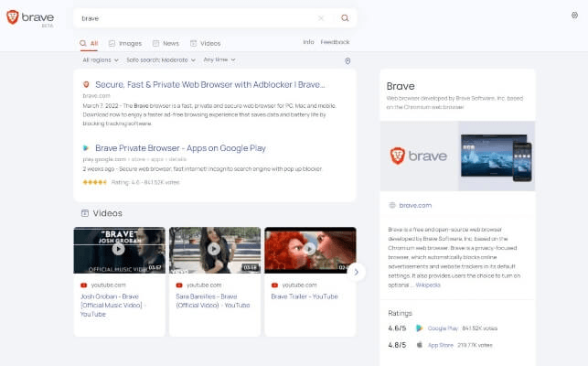This screenshot has height=366, width=588.
Task: Click the App Store apple icon
Action: (419, 345)
